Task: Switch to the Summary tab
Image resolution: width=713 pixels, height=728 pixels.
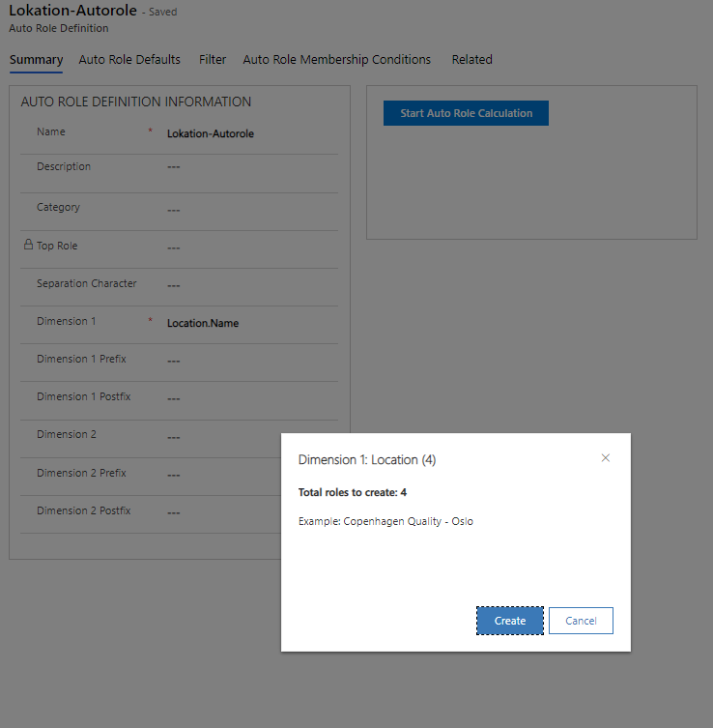Action: (36, 60)
